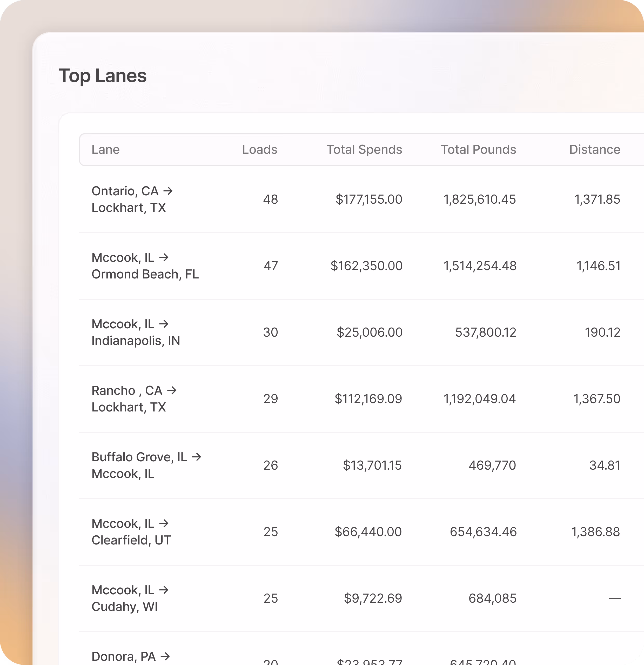Click arrow in Mccook to Clearfield lane
The width and height of the screenshot is (644, 665).
[164, 523]
